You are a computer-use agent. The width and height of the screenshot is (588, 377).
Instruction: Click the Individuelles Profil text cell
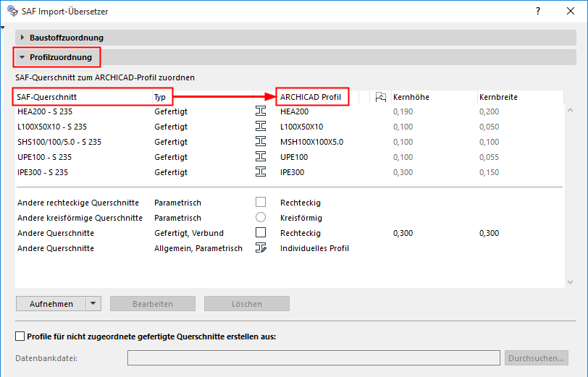pyautogui.click(x=314, y=248)
